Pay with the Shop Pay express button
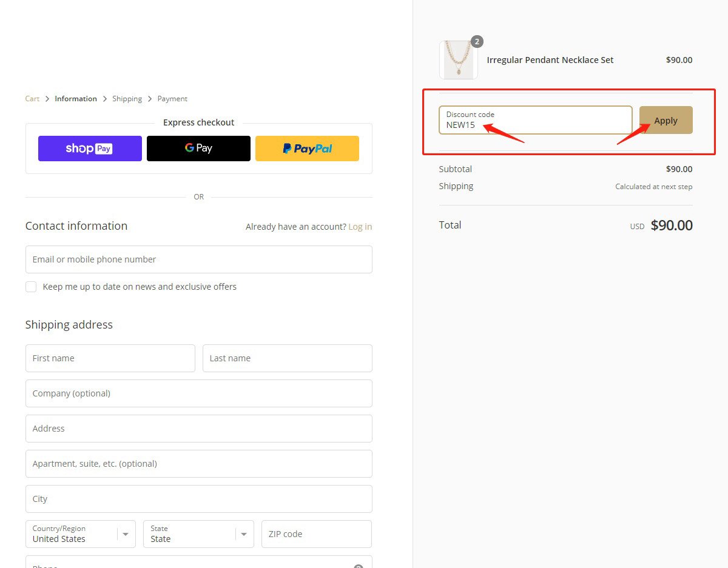 (x=90, y=149)
